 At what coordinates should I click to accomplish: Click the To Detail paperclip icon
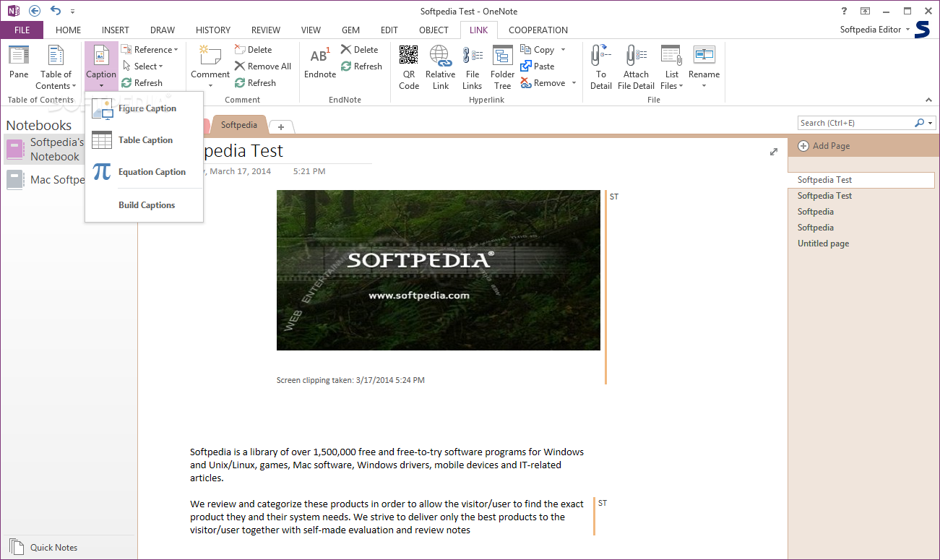[x=600, y=55]
